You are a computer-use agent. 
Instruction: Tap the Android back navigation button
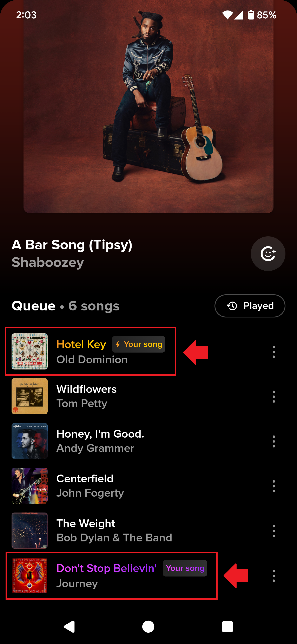pos(69,626)
